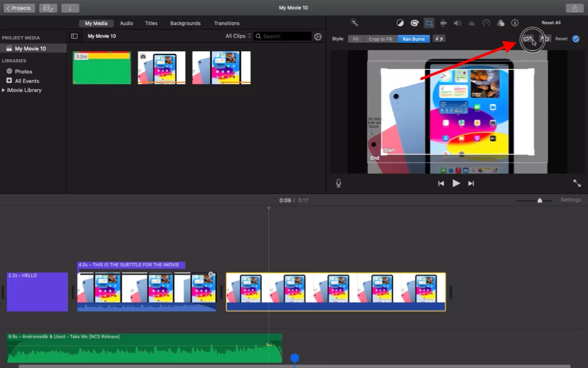This screenshot has height=368, width=588.
Task: Click the playhead marker on the timeline
Action: (x=269, y=208)
